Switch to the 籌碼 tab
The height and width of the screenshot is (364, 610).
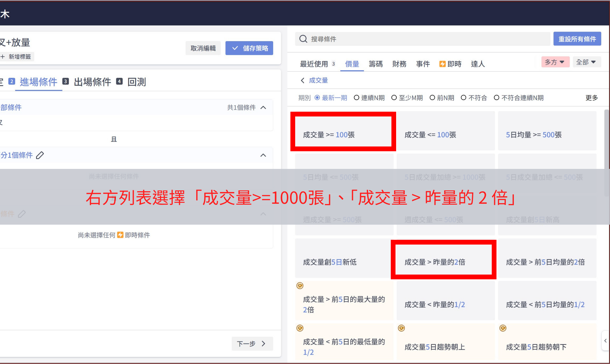pos(376,64)
